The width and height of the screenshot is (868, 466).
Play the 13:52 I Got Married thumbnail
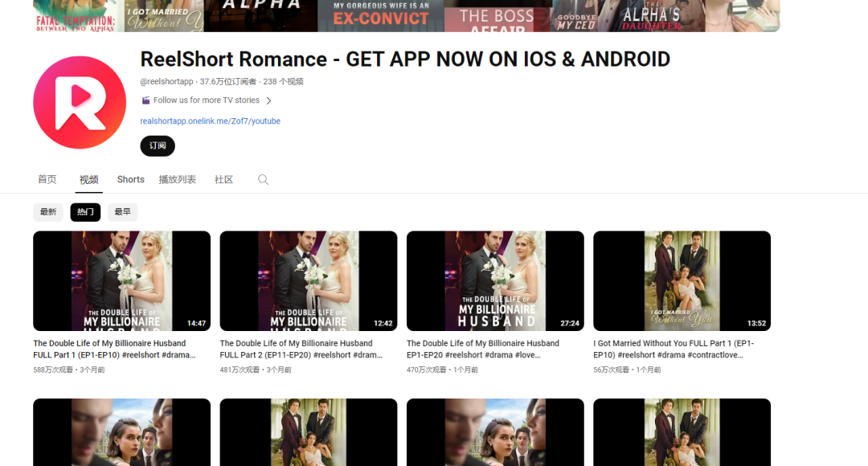point(682,281)
